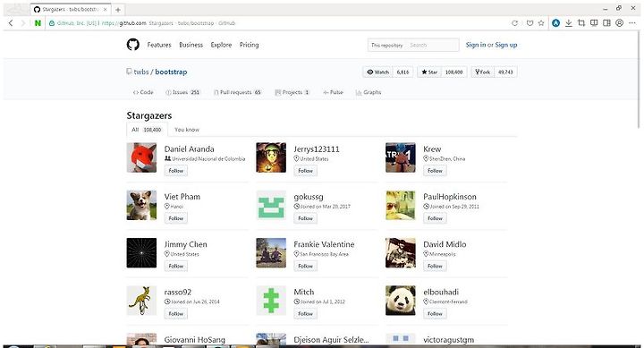Go back with browser back arrow
The width and height of the screenshot is (644, 348).
[x=11, y=23]
